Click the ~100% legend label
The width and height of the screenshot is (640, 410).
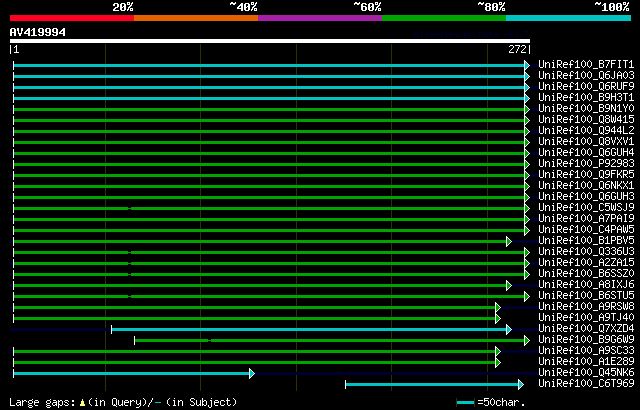611,7
